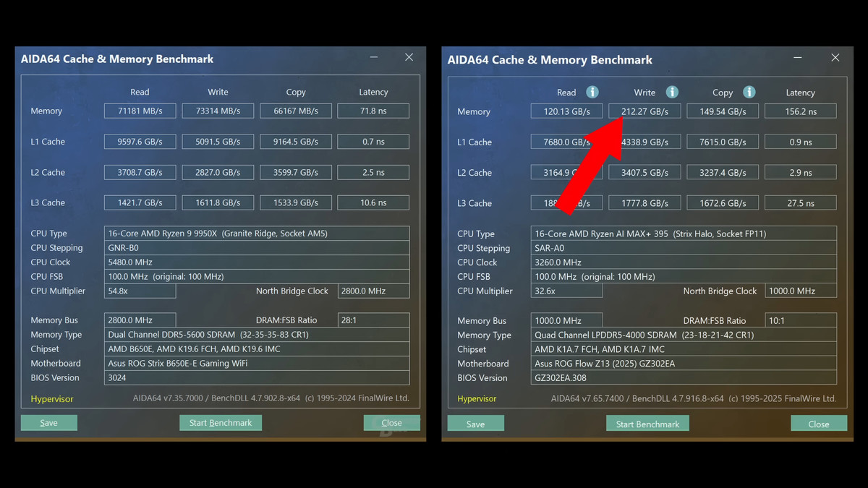Screen dimensions: 868x488
Task: Click the Hypervisor label in the AIDA64 v7.65 window
Action: click(477, 399)
